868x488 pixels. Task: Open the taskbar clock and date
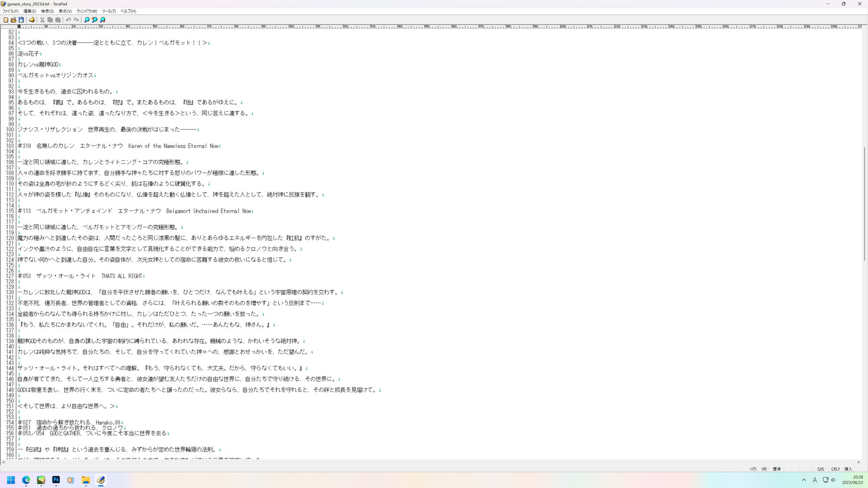click(x=852, y=480)
